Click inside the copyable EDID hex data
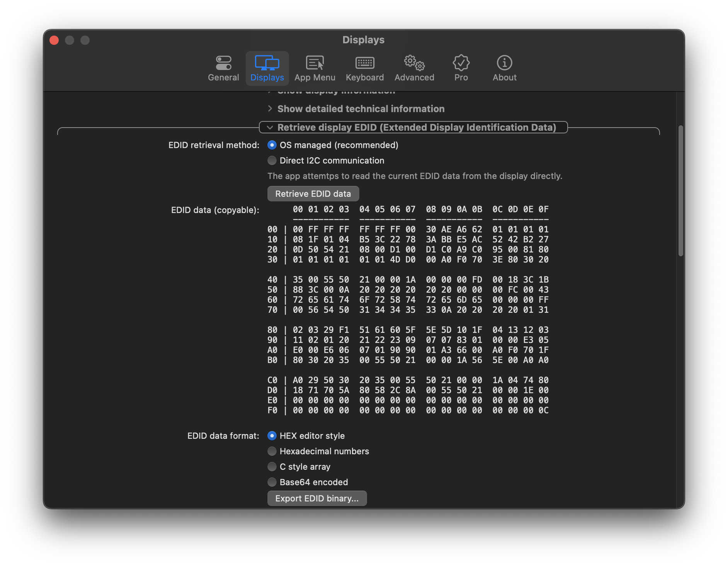The height and width of the screenshot is (566, 728). tap(410, 309)
